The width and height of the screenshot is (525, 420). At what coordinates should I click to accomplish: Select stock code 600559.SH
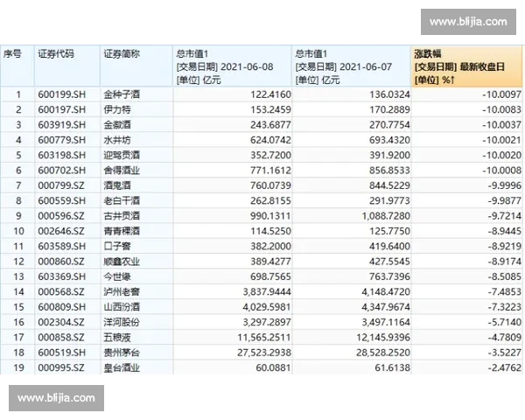[x=61, y=200]
